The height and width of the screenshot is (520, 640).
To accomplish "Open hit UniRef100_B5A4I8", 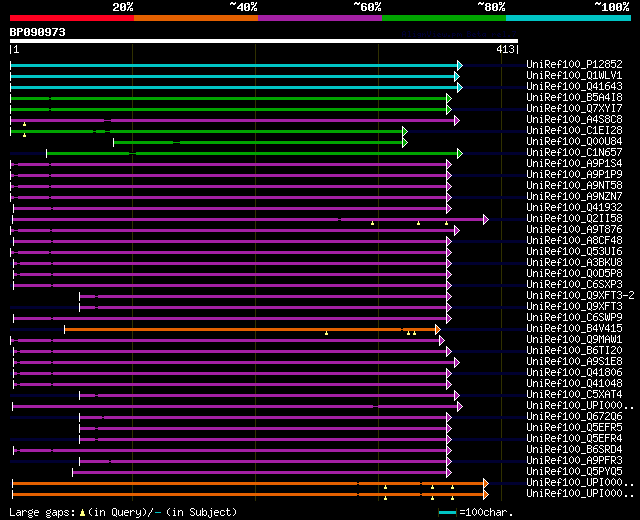I will [x=574, y=97].
